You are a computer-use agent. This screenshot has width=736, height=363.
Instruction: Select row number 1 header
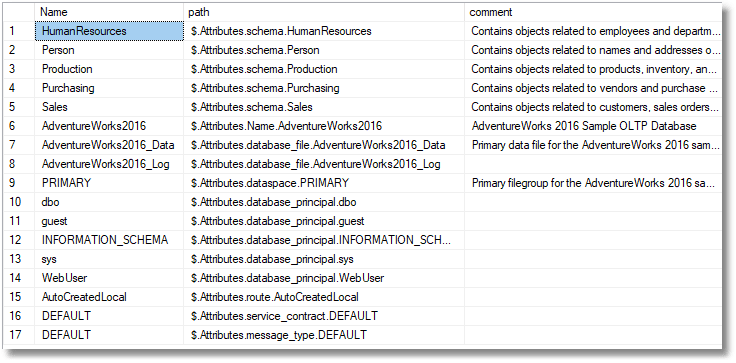(19, 31)
